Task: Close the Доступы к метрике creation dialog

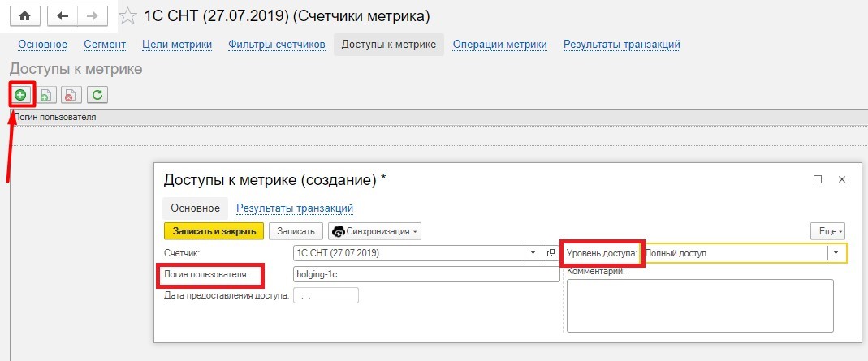Action: [842, 179]
